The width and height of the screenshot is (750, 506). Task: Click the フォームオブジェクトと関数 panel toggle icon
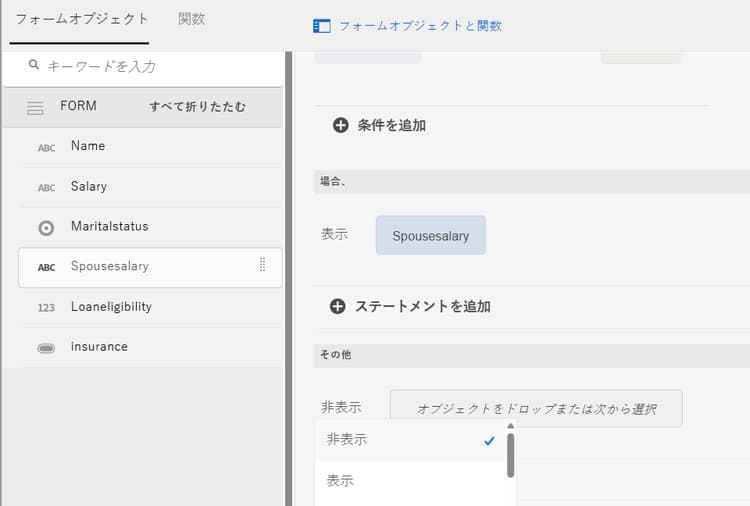(x=322, y=26)
